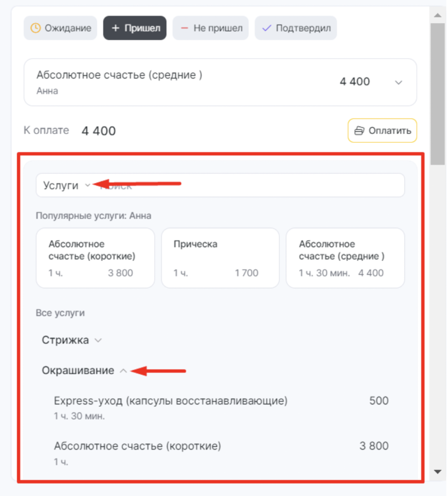This screenshot has width=448, height=496.
Task: Click the minus icon on Не пришел
Action: pos(184,28)
